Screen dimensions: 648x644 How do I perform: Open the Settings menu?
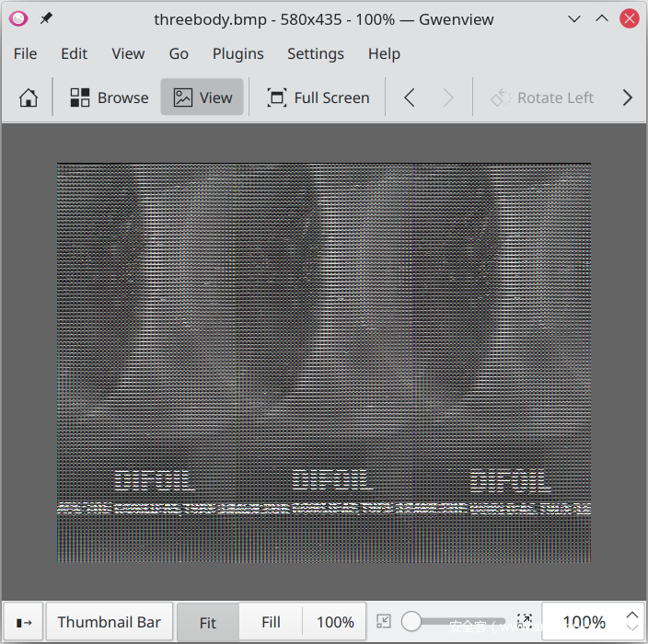click(x=315, y=53)
